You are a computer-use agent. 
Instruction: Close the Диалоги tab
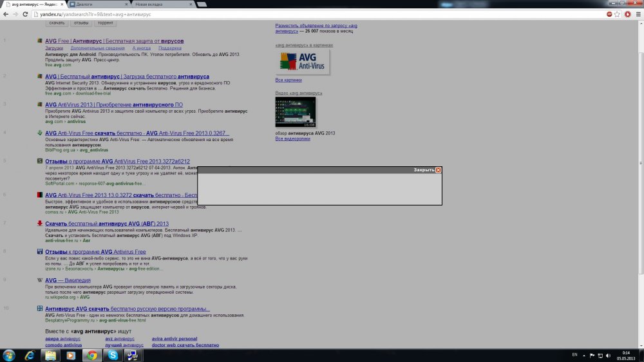pyautogui.click(x=126, y=4)
